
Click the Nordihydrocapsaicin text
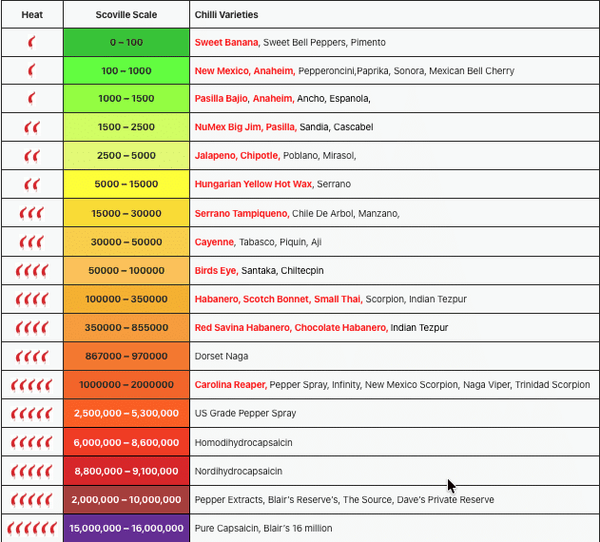238,471
